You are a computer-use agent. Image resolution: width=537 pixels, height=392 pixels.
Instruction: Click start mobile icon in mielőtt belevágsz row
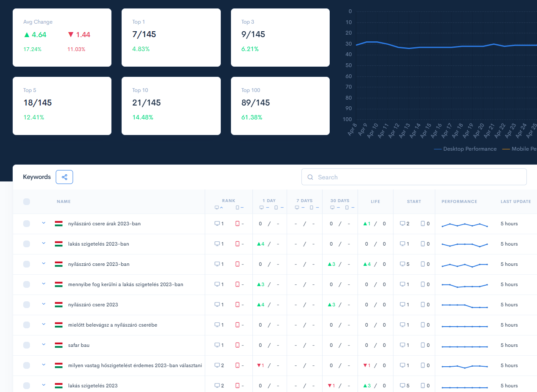tap(423, 325)
